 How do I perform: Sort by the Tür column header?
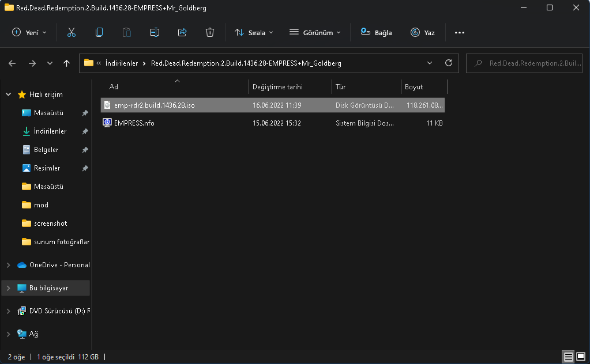(340, 87)
